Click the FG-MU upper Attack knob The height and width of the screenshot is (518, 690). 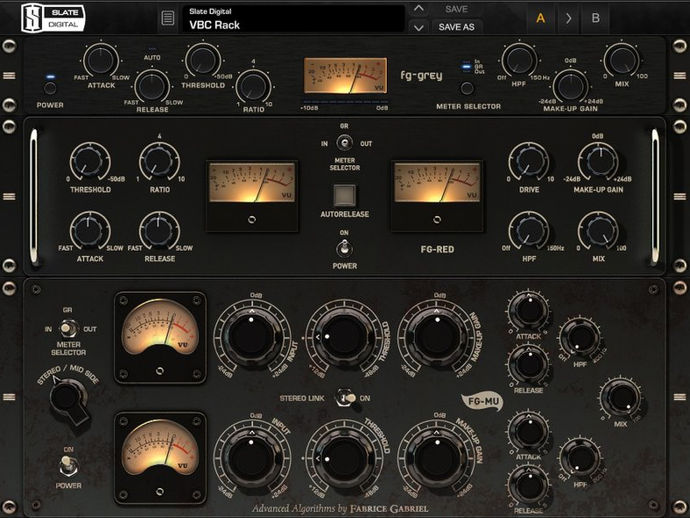529,310
